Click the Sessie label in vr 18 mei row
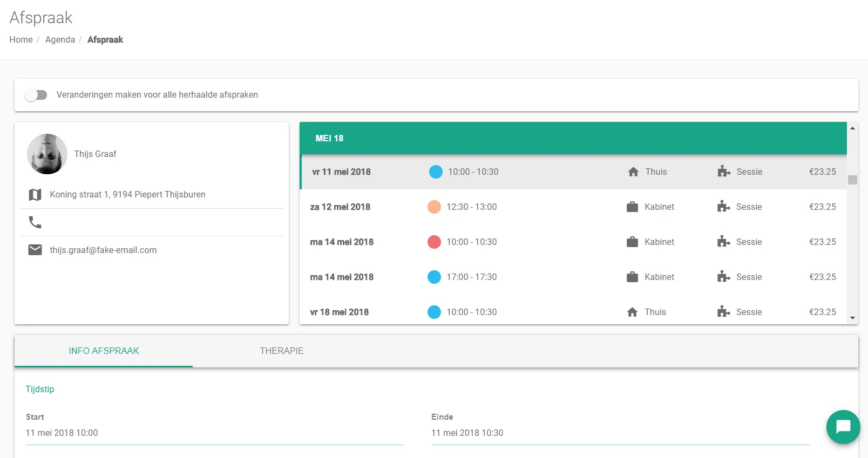 [749, 312]
